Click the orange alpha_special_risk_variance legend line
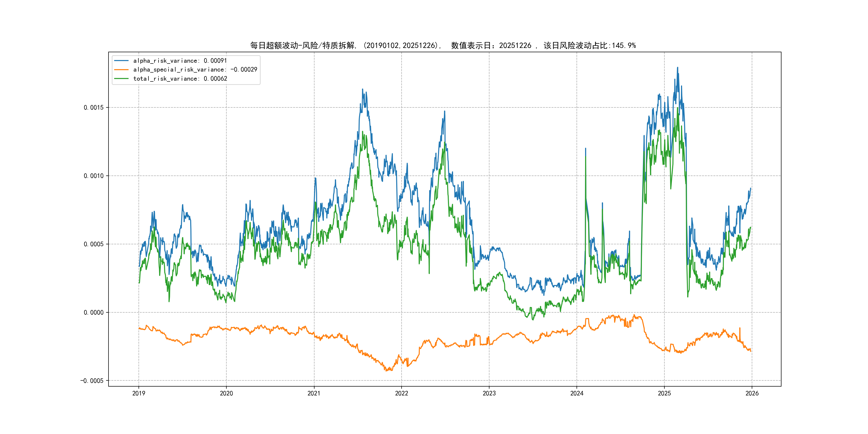Image resolution: width=868 pixels, height=434 pixels. pyautogui.click(x=121, y=70)
